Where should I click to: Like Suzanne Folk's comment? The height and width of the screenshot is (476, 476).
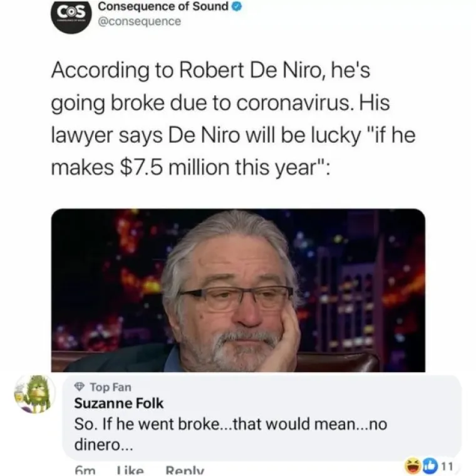(x=130, y=471)
